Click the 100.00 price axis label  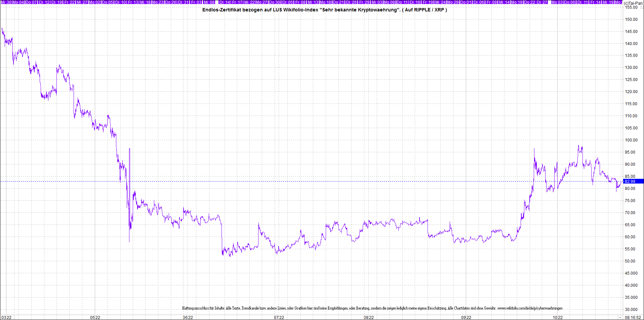pyautogui.click(x=631, y=140)
